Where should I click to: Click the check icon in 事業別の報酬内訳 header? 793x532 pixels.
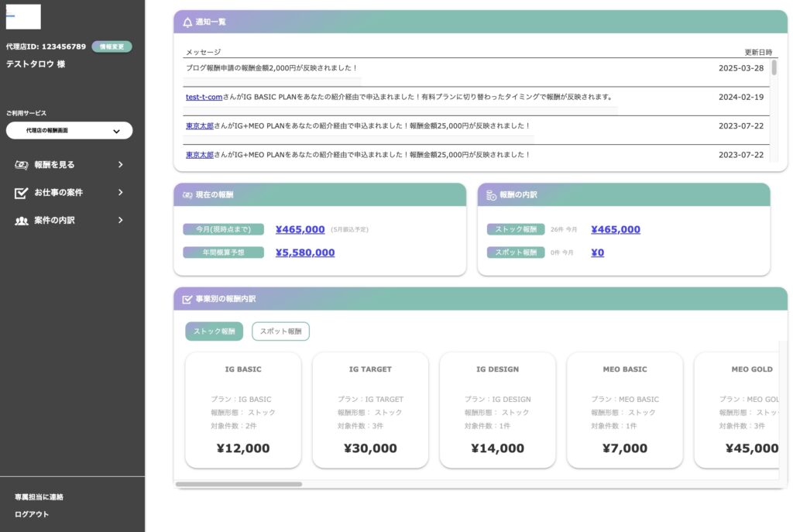pyautogui.click(x=187, y=299)
